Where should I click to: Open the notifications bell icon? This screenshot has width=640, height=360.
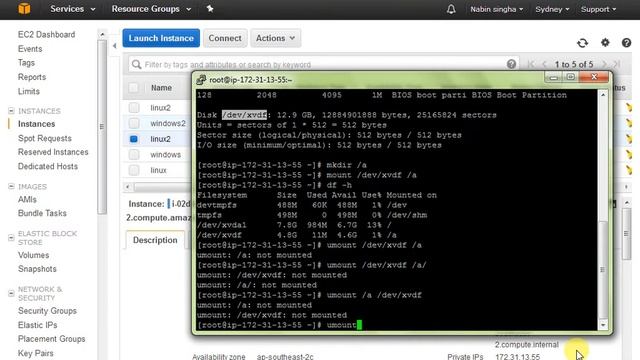pos(451,9)
